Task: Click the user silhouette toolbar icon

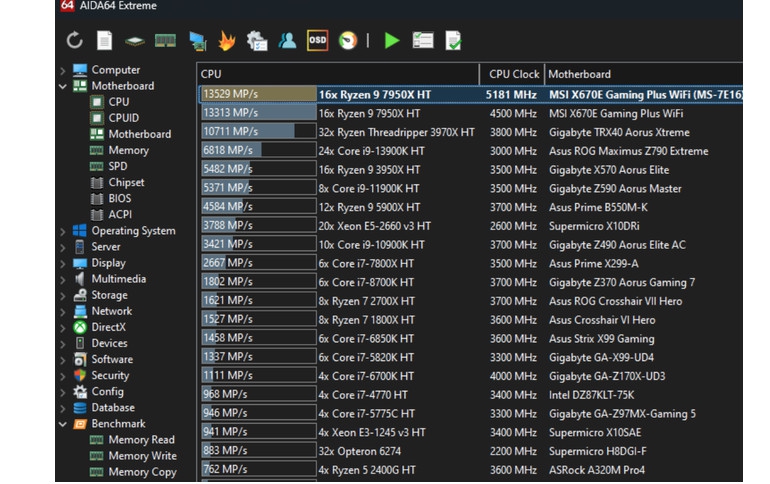Action: (x=287, y=41)
